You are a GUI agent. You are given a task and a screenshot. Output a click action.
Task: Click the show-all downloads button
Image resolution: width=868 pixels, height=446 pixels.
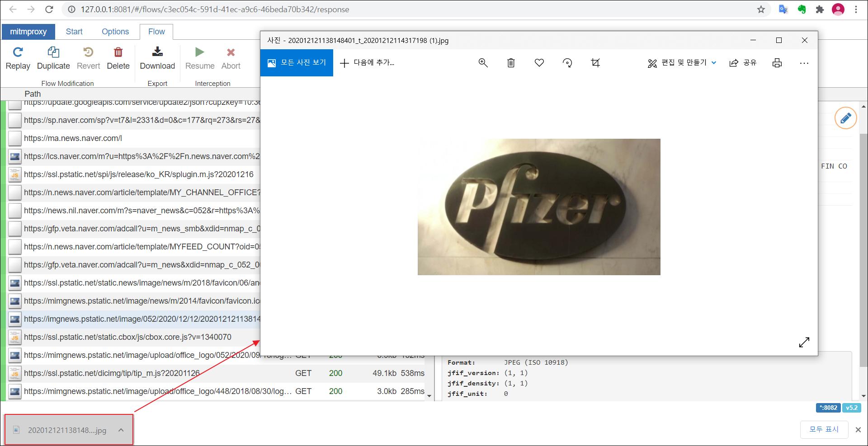pos(824,429)
